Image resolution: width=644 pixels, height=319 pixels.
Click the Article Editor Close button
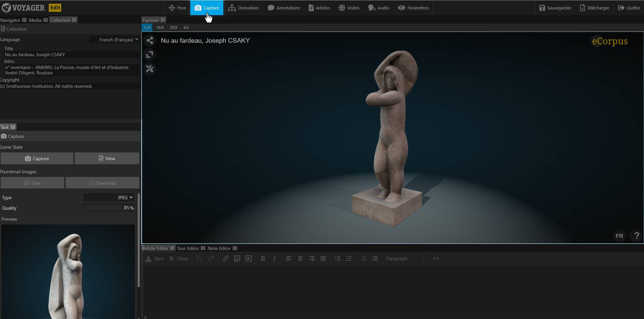(179, 258)
